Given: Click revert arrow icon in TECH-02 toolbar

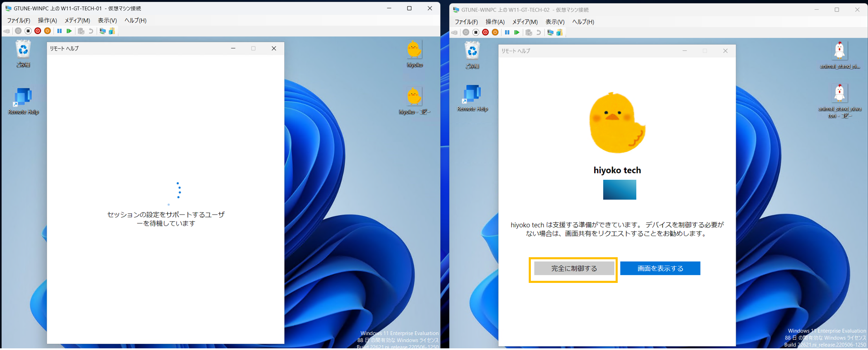Looking at the screenshot, I should tap(538, 32).
